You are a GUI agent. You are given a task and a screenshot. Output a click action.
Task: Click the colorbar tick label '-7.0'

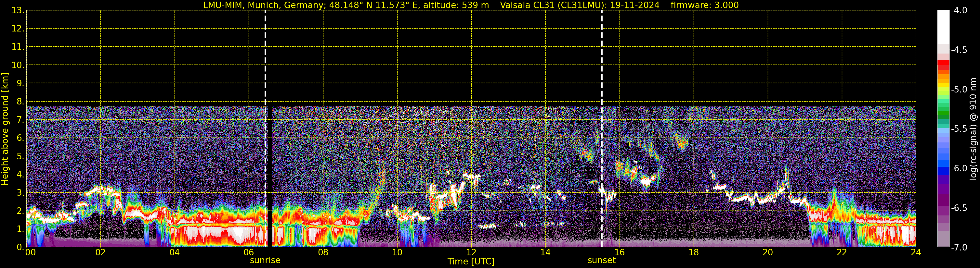[x=959, y=248]
